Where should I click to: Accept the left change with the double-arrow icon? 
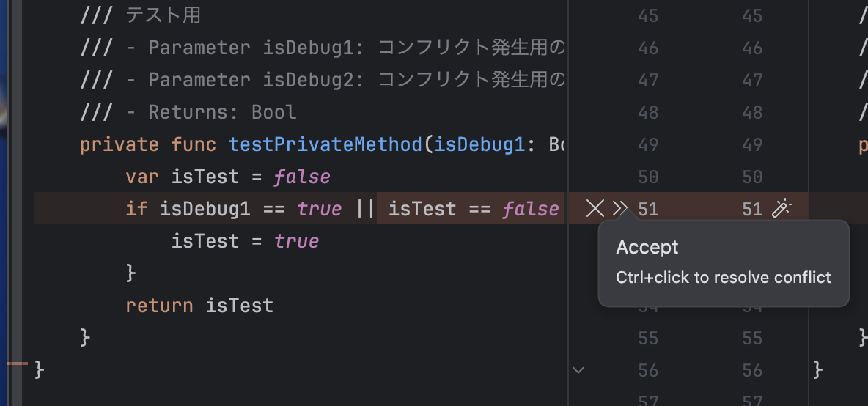point(620,209)
